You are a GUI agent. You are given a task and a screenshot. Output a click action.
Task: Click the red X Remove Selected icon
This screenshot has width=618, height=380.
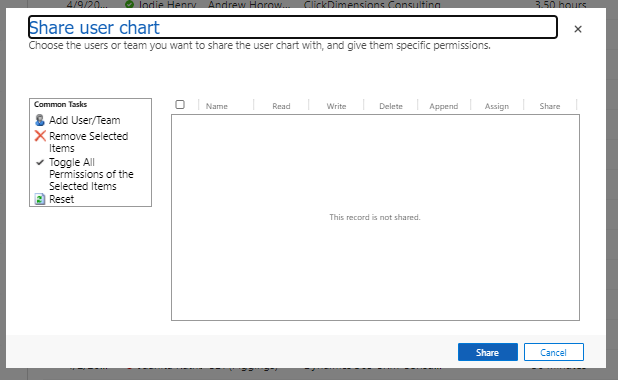point(40,136)
